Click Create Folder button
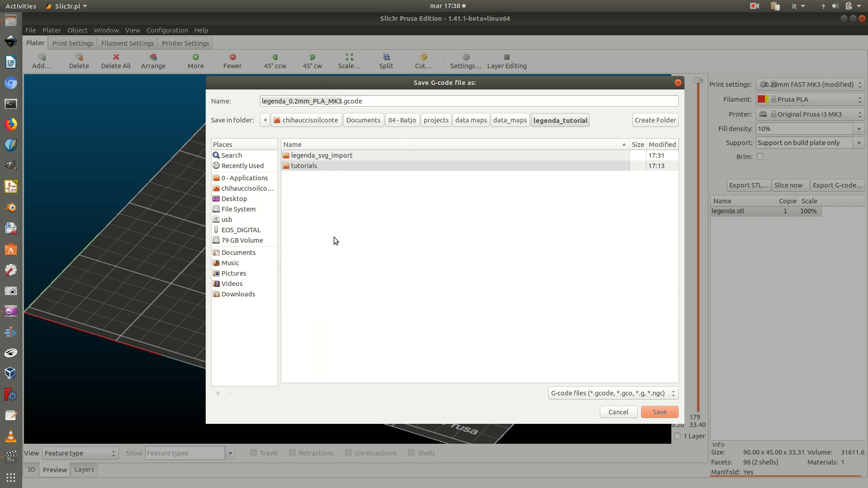Viewport: 868px width, 488px height. pos(655,120)
